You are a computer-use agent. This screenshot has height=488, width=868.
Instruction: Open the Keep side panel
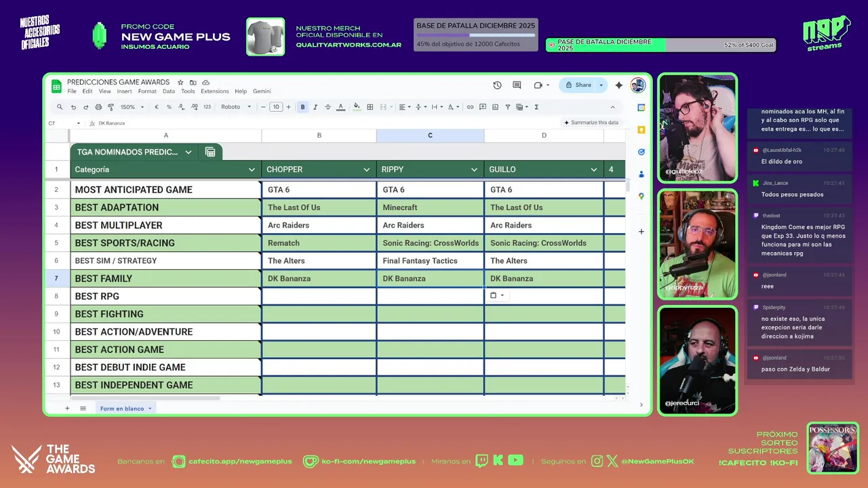click(x=642, y=129)
